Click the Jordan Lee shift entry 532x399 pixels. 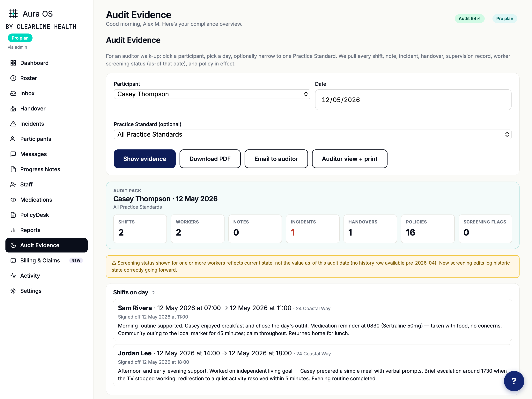click(312, 365)
